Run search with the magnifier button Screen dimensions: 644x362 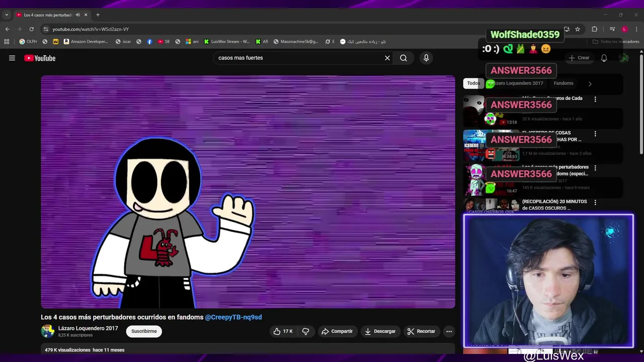click(x=404, y=58)
